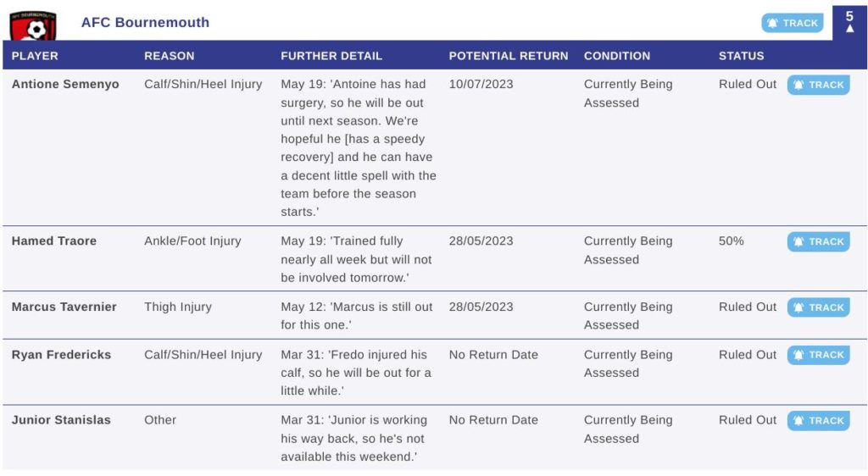868x476 pixels.
Task: Select Hamed Traore's player name
Action: click(54, 241)
